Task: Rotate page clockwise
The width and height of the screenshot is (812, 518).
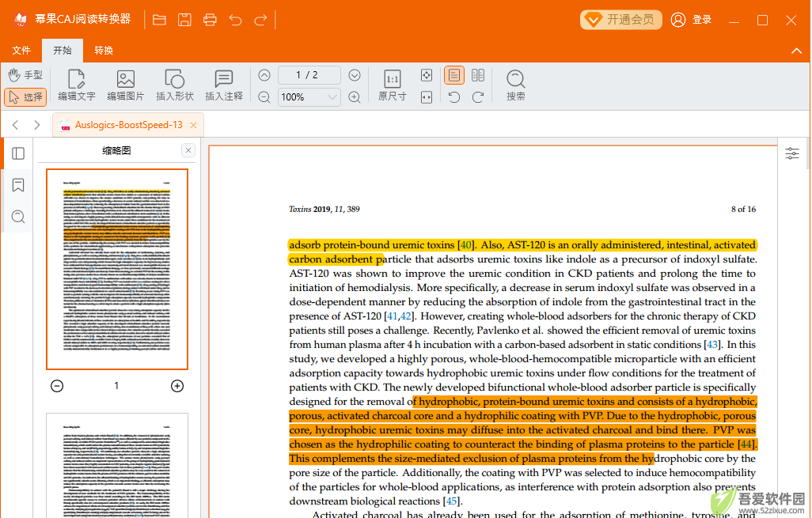Action: tap(478, 96)
